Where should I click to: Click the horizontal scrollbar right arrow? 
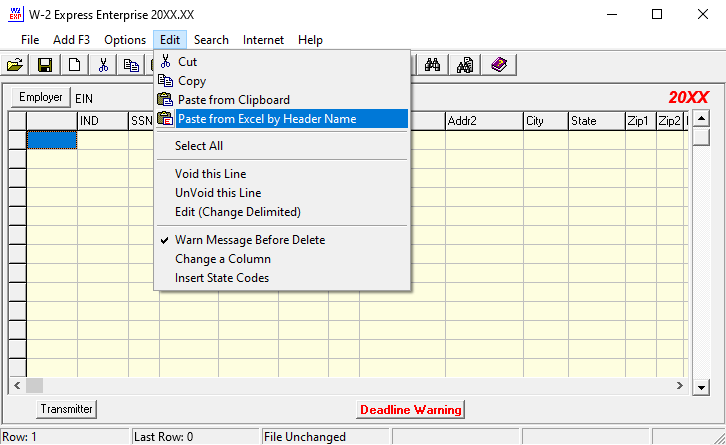682,385
